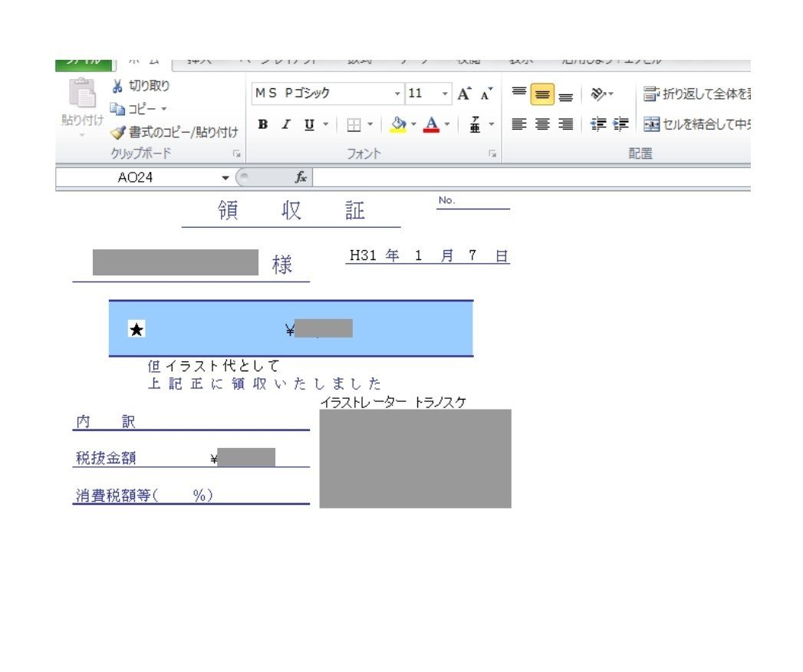
Task: Click the Paste (貼り付け) icon
Action: tap(82, 94)
